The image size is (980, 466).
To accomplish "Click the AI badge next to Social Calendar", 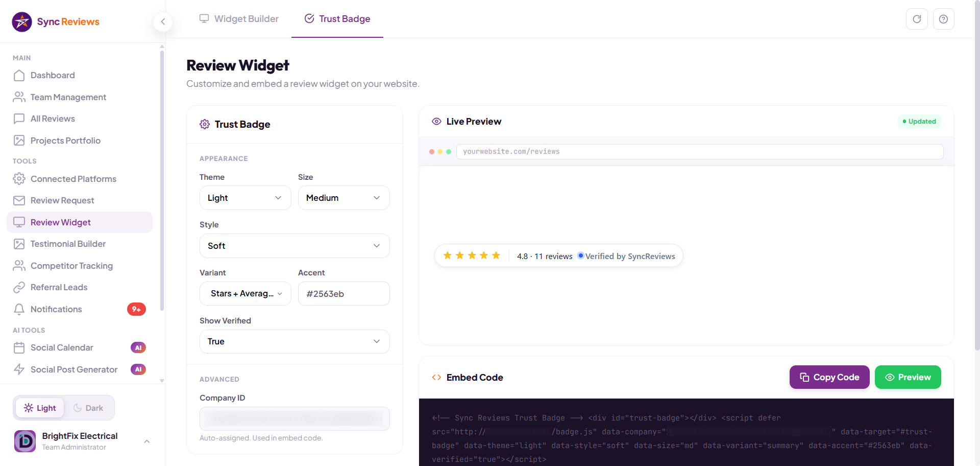I will [x=138, y=347].
